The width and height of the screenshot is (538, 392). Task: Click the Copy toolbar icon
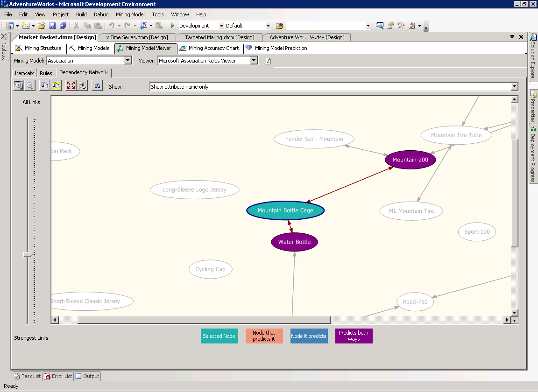click(87, 26)
